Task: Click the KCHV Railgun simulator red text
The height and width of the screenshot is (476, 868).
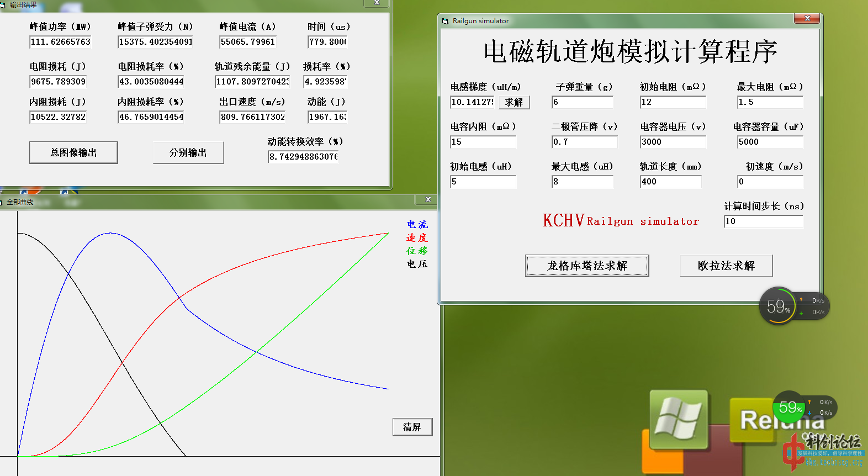Action: [x=621, y=221]
